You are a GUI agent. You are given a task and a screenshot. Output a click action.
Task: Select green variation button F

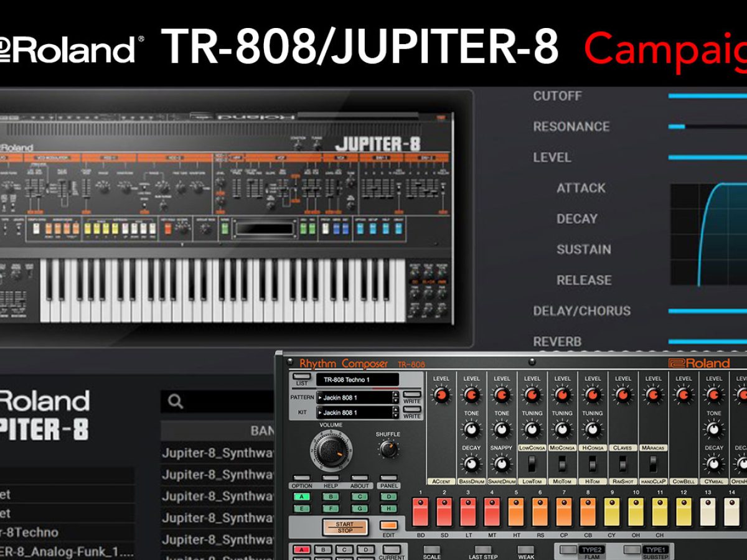click(x=331, y=508)
